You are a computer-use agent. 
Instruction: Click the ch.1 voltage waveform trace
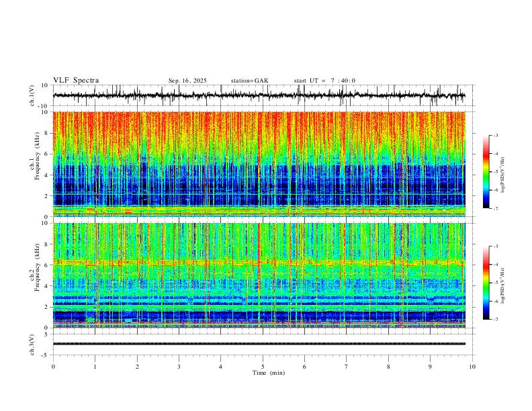[259, 95]
